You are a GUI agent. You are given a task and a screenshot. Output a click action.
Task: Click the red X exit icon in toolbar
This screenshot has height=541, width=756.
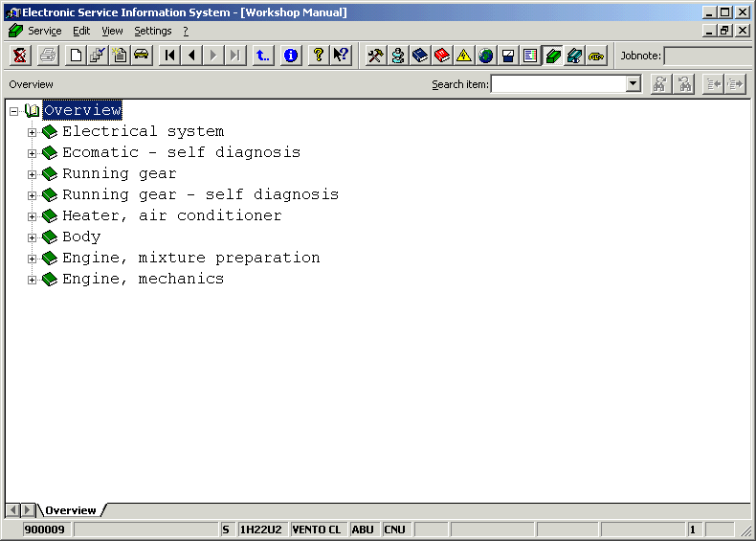[20, 56]
